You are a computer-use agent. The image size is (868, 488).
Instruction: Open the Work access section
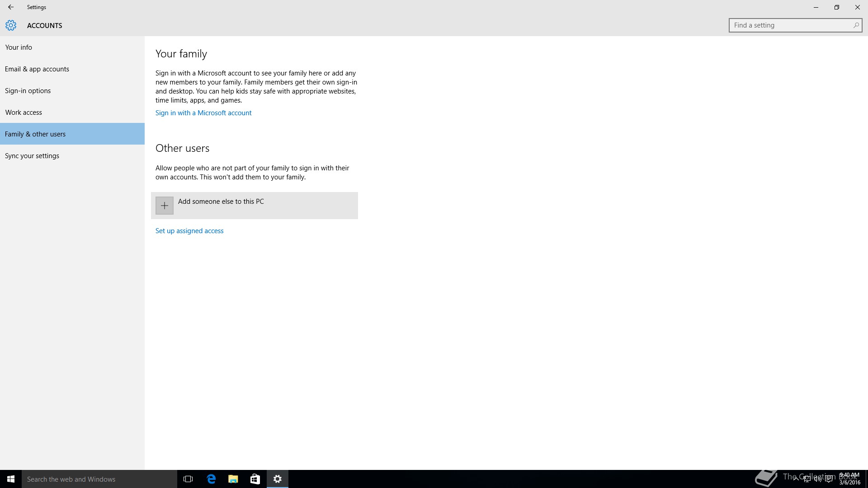pos(72,112)
